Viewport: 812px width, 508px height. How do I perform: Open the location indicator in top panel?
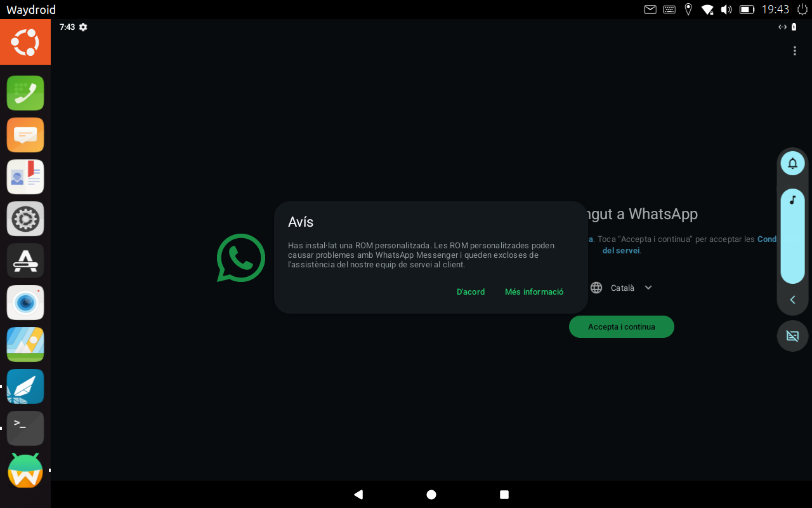pyautogui.click(x=688, y=10)
